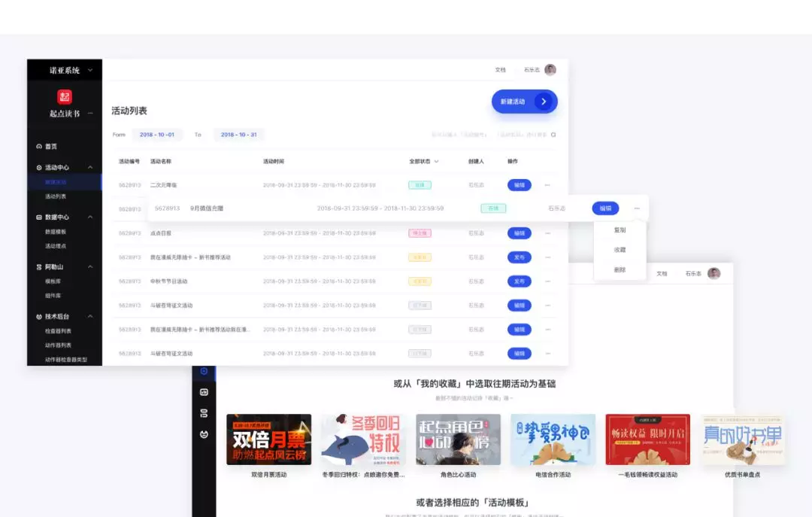
Task: Open 模板库 in the sidebar
Action: click(x=53, y=281)
